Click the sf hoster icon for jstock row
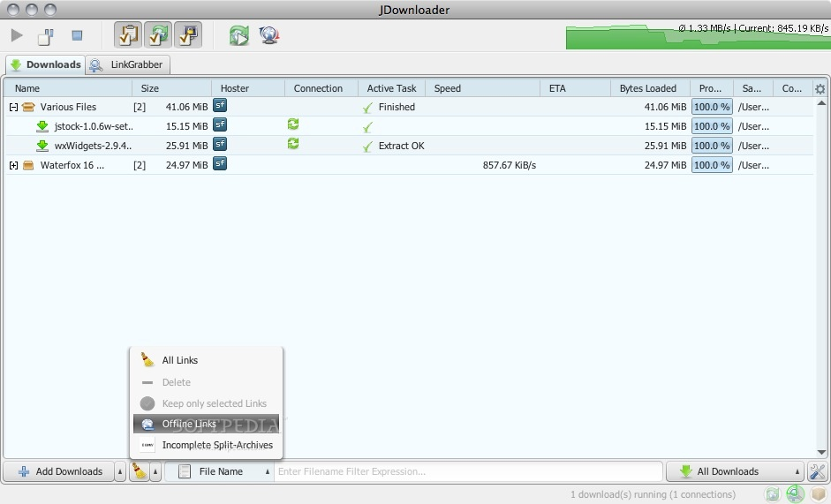Screen dimensions: 831x504 [x=220, y=124]
